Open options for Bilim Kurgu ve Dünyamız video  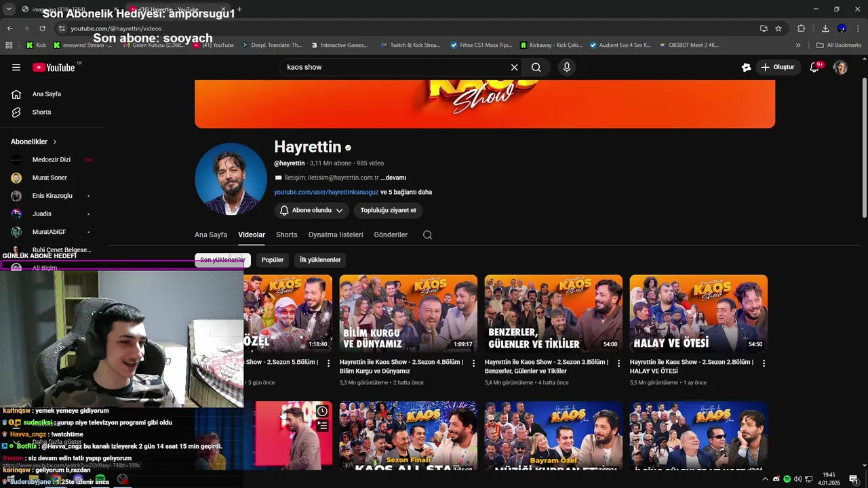(474, 363)
